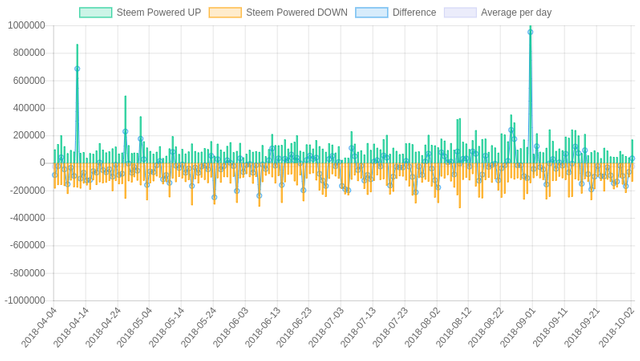Click the 2018-04-04 date label

point(39,328)
